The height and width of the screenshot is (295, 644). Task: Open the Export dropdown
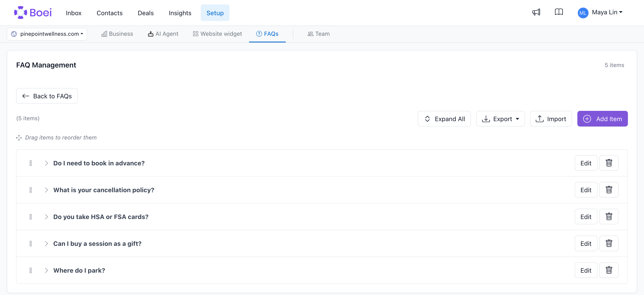click(x=500, y=119)
